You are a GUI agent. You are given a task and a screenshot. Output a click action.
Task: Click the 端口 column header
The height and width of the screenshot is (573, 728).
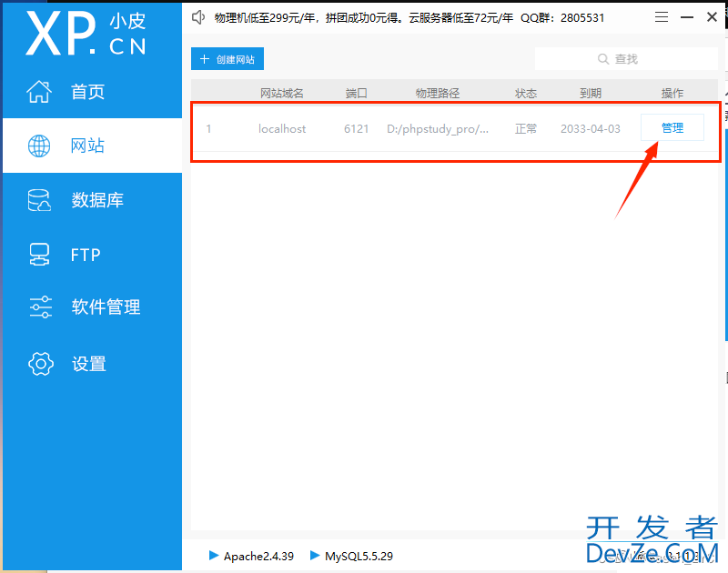[x=357, y=94]
